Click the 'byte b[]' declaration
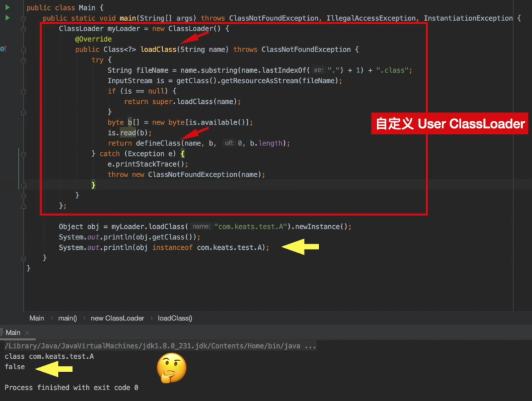532x401 pixels. pos(124,122)
